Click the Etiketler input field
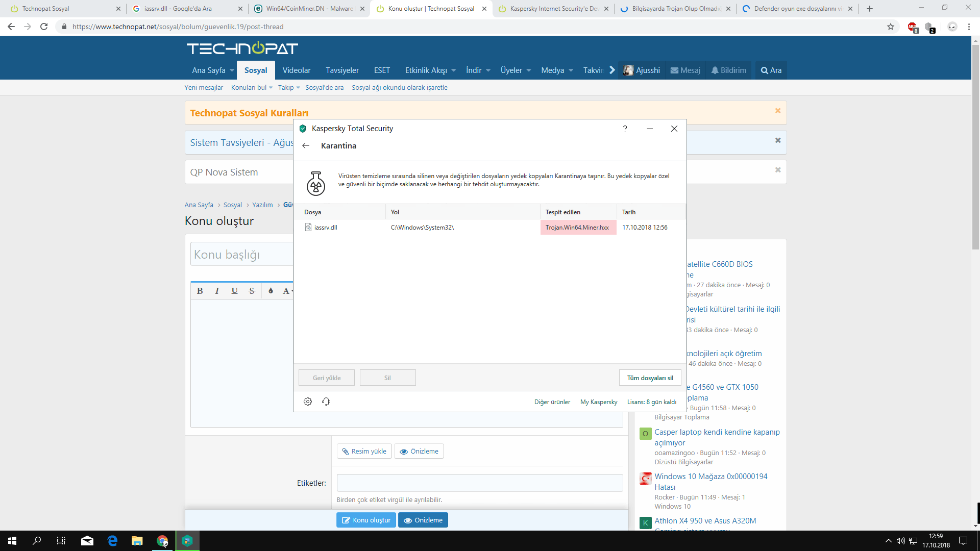Screen dimensions: 980x551 [x=479, y=483]
